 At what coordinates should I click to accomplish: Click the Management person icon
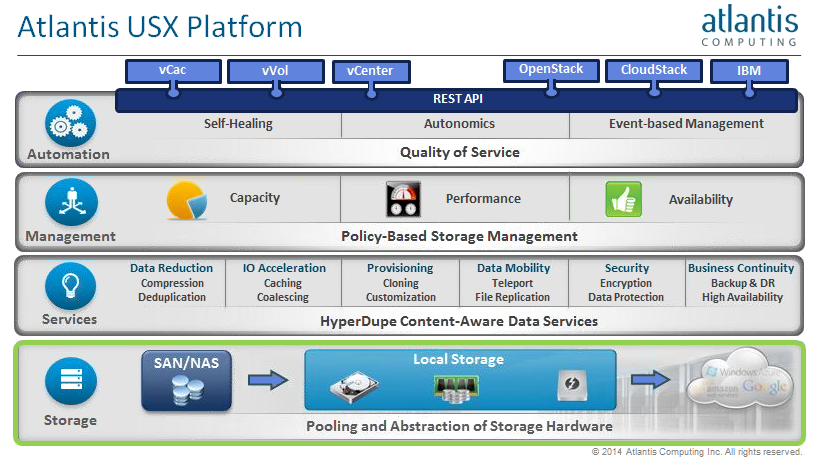(71, 203)
